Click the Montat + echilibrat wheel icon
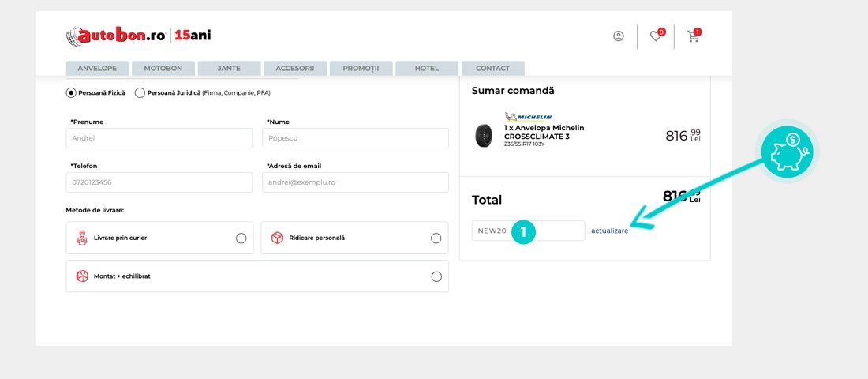The height and width of the screenshot is (379, 868). pos(81,276)
